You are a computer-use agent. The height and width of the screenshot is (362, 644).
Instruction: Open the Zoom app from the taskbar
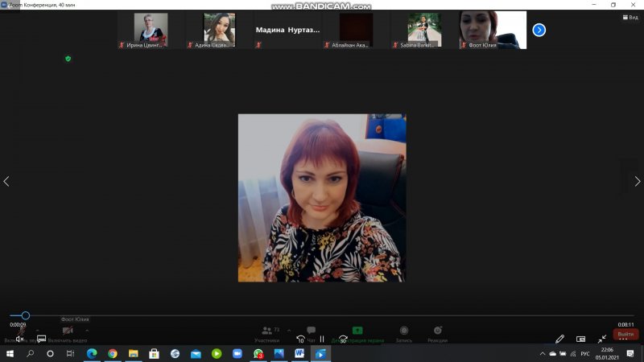tap(237, 353)
